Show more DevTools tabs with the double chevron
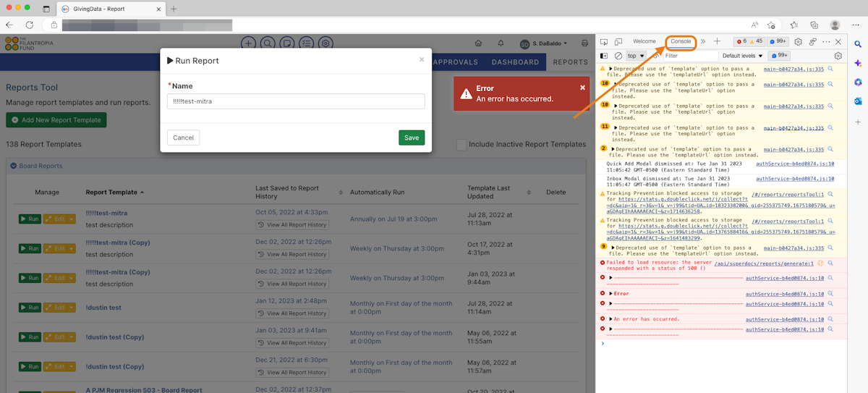Screen dimensions: 868x393 [702, 42]
